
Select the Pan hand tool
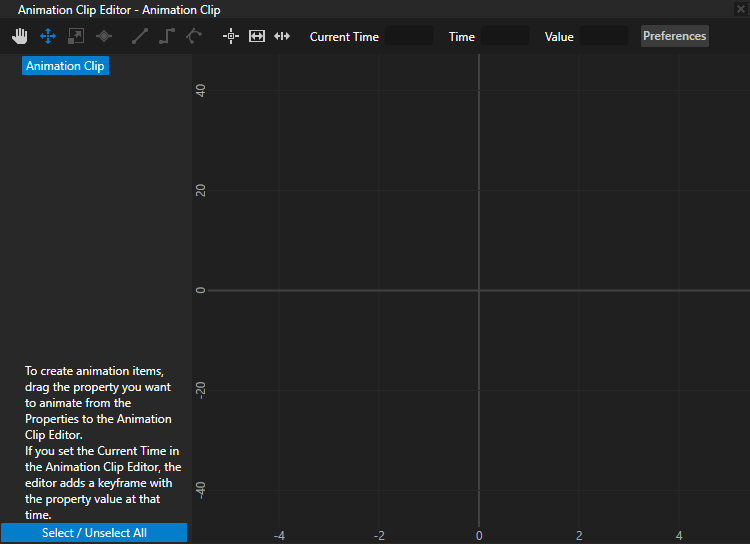tap(20, 36)
